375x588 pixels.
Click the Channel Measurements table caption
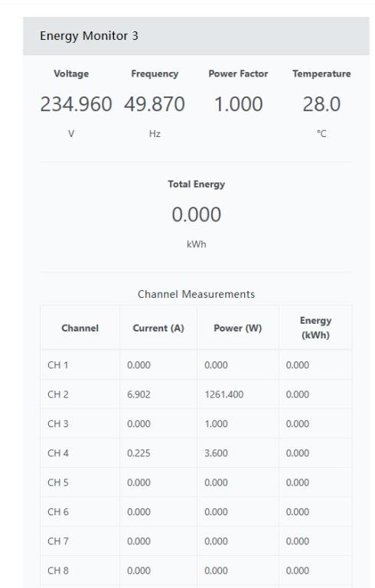(196, 294)
